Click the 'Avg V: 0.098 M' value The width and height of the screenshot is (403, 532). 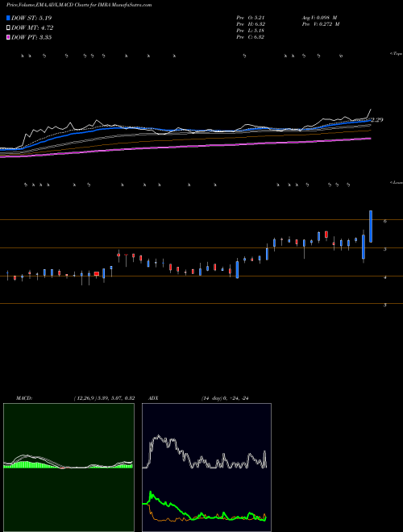pyautogui.click(x=319, y=18)
